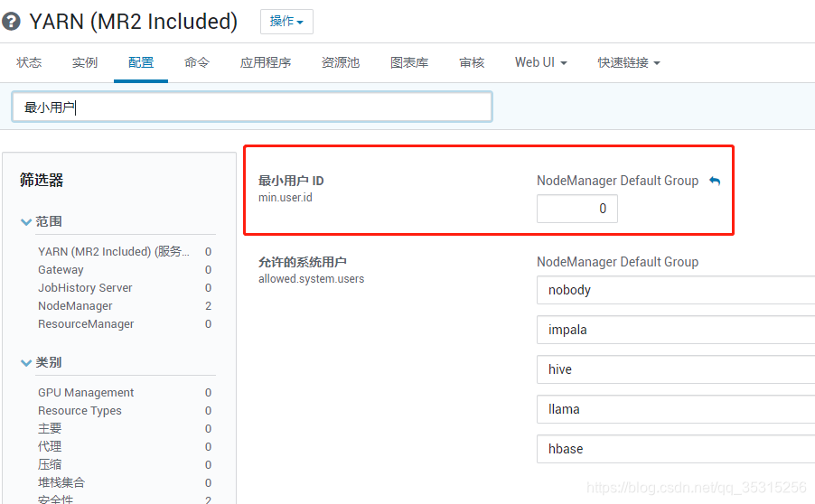Filter by YARN (MR2 Included) service scope
The width and height of the screenshot is (815, 504).
pos(114,251)
